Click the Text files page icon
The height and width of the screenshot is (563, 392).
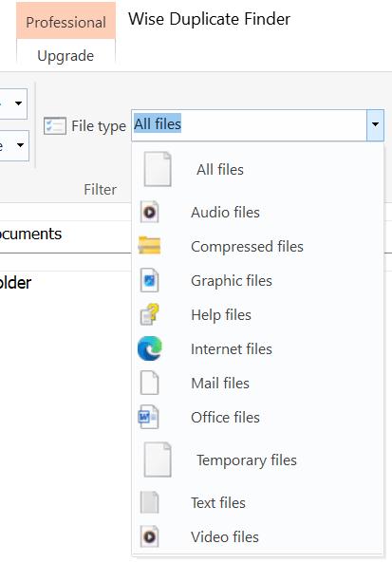(x=149, y=502)
